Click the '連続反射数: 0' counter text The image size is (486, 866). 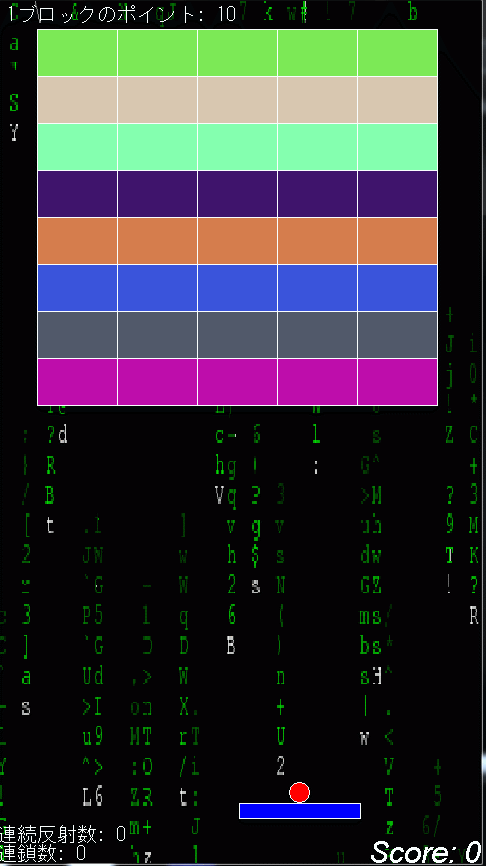coord(63,834)
